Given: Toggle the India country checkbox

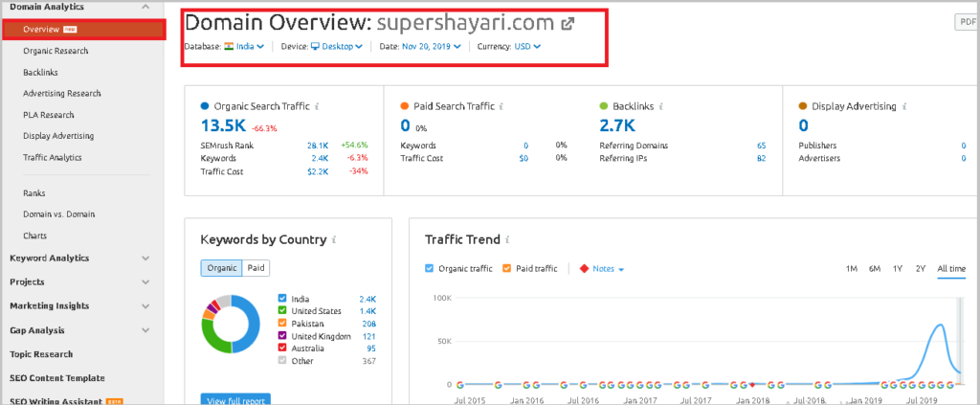Looking at the screenshot, I should pyautogui.click(x=282, y=299).
